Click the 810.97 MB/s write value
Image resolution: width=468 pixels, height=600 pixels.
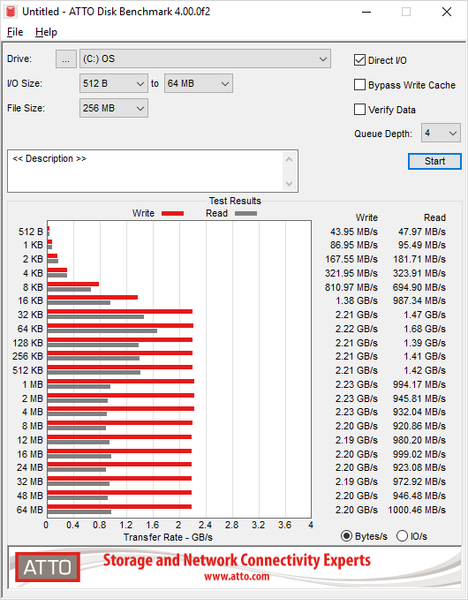[351, 287]
